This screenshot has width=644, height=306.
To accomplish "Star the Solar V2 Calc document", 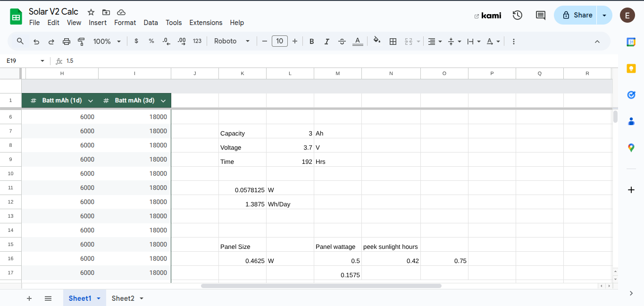I will pyautogui.click(x=91, y=12).
